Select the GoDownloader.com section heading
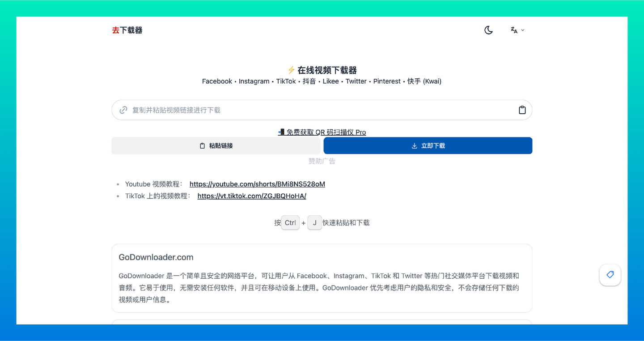This screenshot has height=341, width=644. coord(156,257)
